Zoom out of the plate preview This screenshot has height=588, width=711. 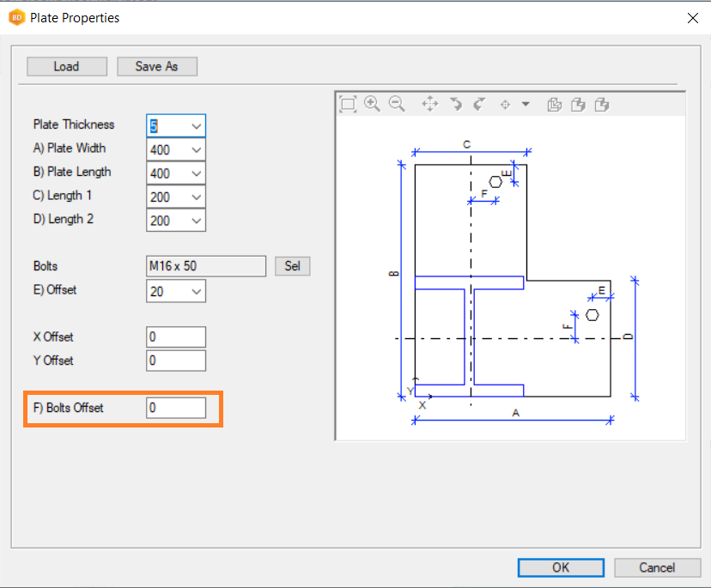tap(397, 104)
